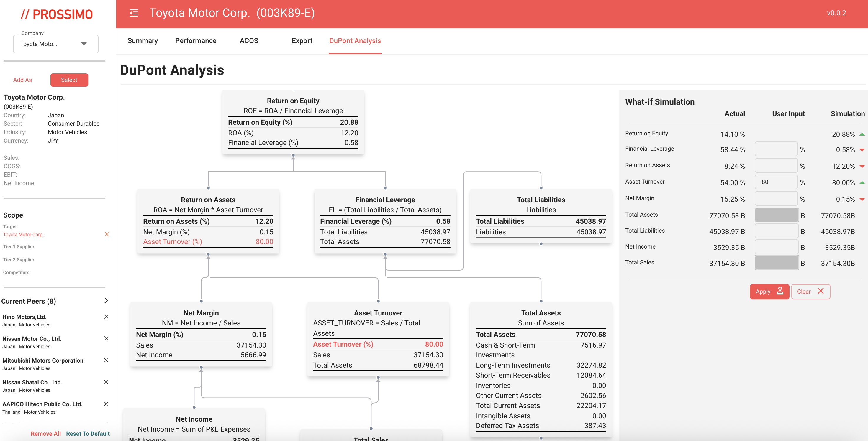The height and width of the screenshot is (441, 868).
Task: Select the Competitors scope
Action: point(16,273)
